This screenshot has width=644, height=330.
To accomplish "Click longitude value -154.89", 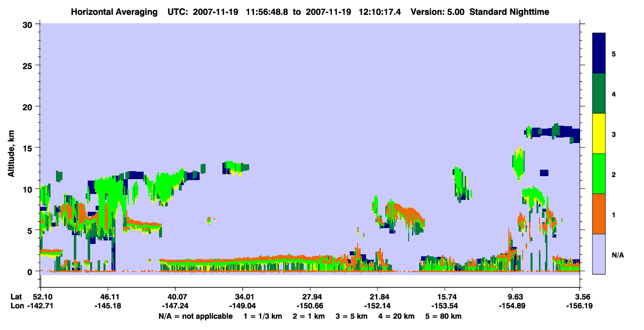I will click(x=512, y=306).
